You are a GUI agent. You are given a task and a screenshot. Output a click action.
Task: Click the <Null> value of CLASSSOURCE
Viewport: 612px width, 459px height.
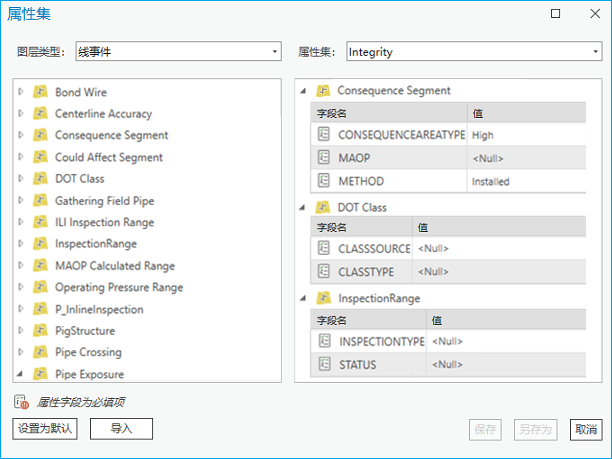(433, 248)
